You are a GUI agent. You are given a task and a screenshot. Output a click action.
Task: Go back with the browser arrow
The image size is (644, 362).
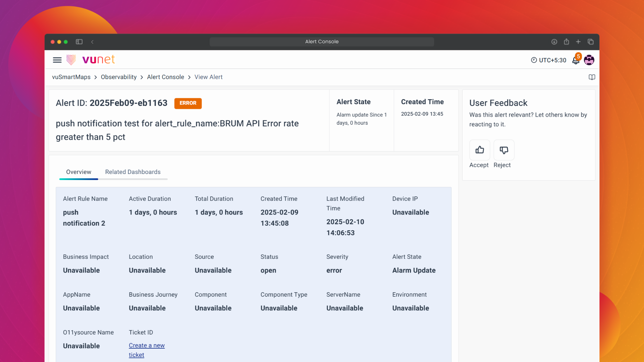pyautogui.click(x=92, y=42)
